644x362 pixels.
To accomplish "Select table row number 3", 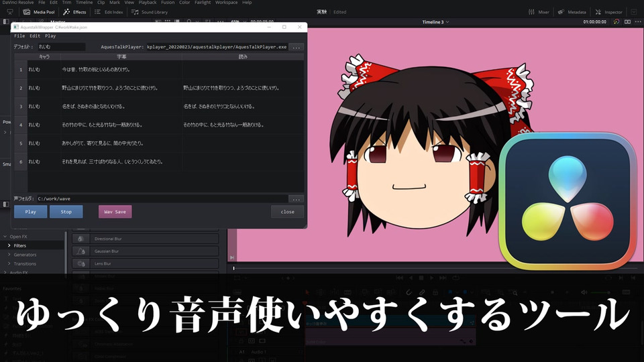I will click(x=21, y=107).
